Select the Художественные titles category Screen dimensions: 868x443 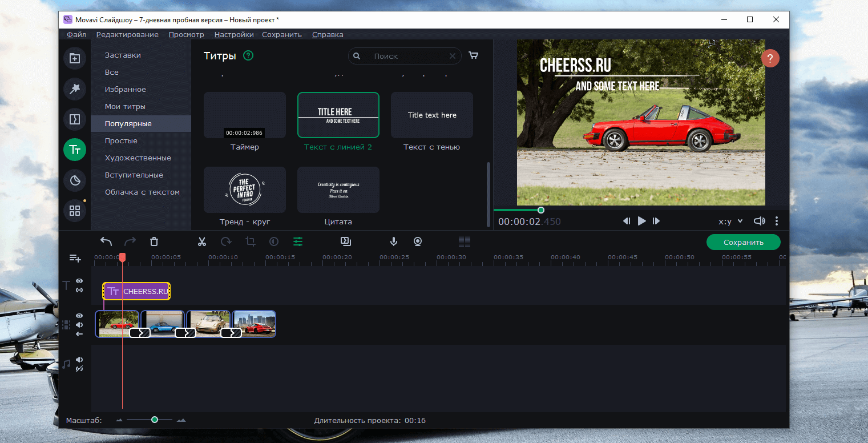[x=138, y=158]
